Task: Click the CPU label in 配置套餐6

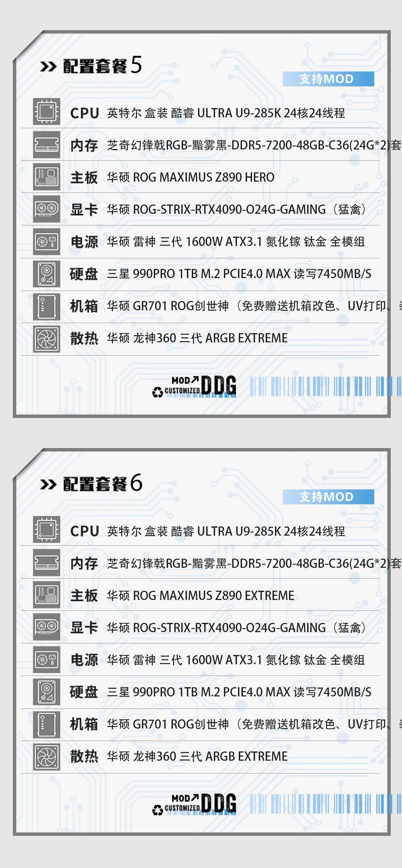Action: pos(85,531)
